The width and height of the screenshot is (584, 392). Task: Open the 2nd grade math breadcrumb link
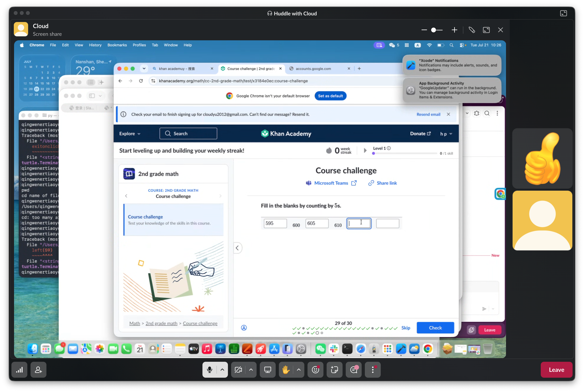(161, 323)
